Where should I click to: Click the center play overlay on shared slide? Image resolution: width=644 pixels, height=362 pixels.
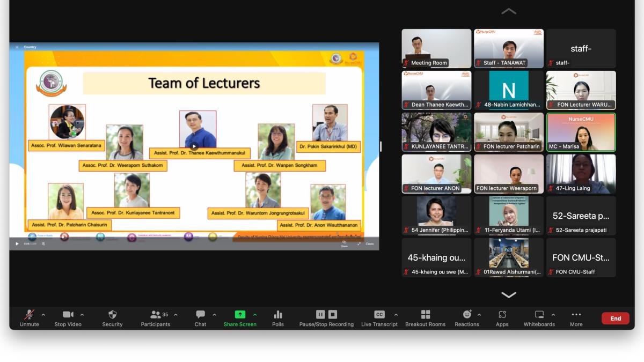coord(194,146)
